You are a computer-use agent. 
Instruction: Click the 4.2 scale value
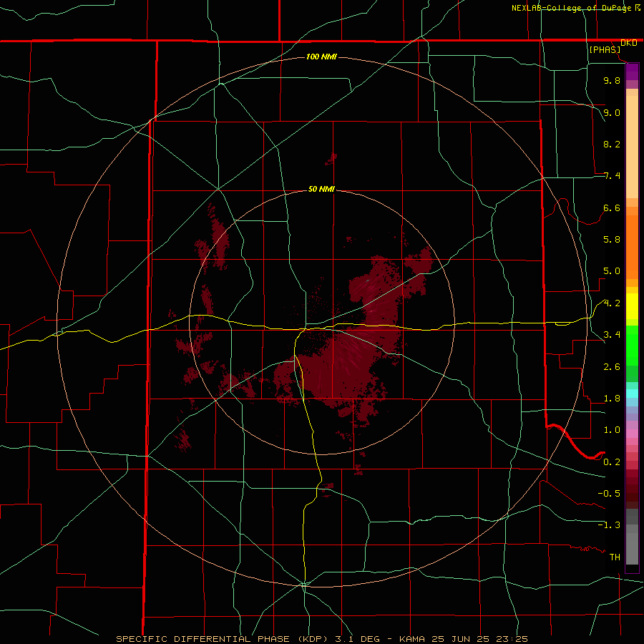click(612, 303)
